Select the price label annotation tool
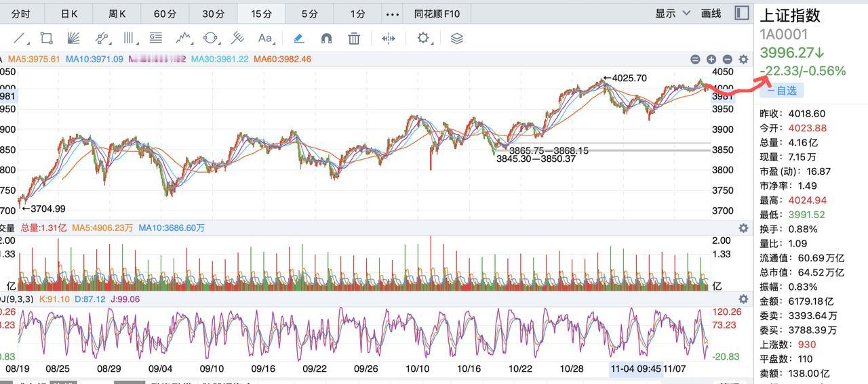Viewport: 868px width, 384px height. [155, 39]
